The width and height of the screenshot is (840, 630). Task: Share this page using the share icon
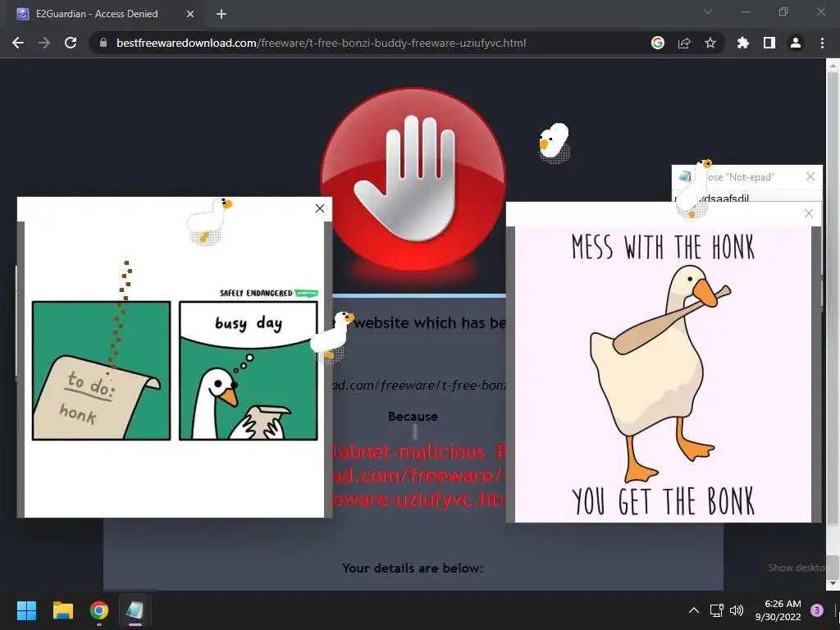(684, 43)
